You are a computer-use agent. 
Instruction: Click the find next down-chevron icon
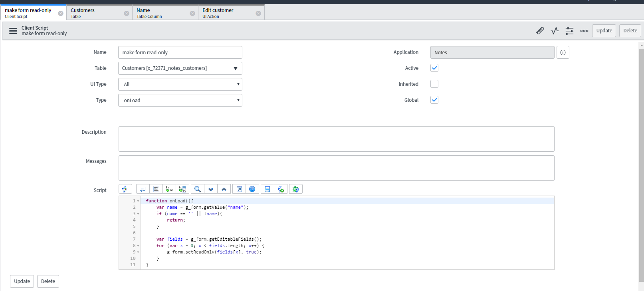click(211, 189)
